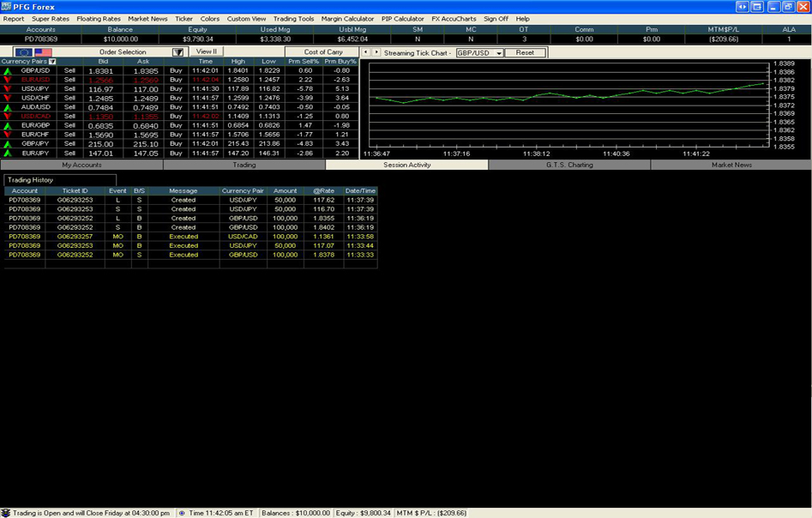Click the Cost of Carry button
The image size is (812, 518).
323,51
